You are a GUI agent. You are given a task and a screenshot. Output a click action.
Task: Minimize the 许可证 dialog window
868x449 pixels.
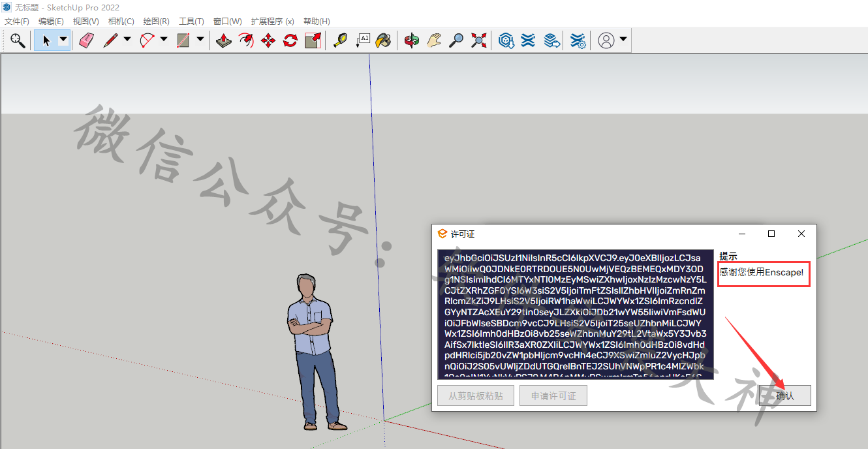point(742,234)
